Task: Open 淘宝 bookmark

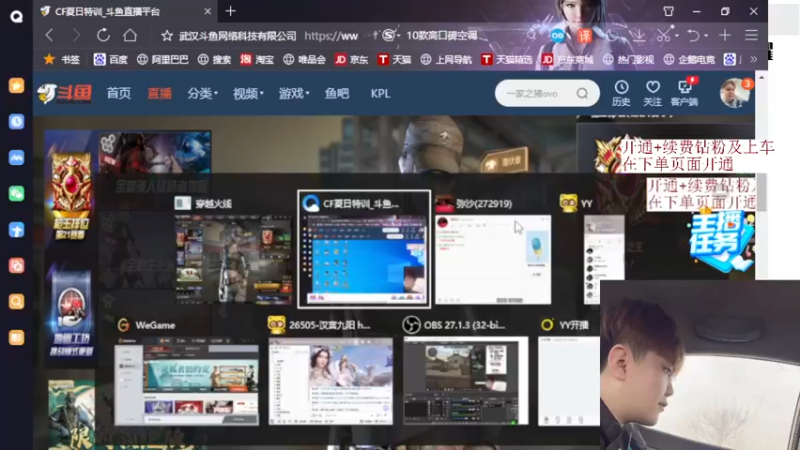Action: pyautogui.click(x=257, y=60)
